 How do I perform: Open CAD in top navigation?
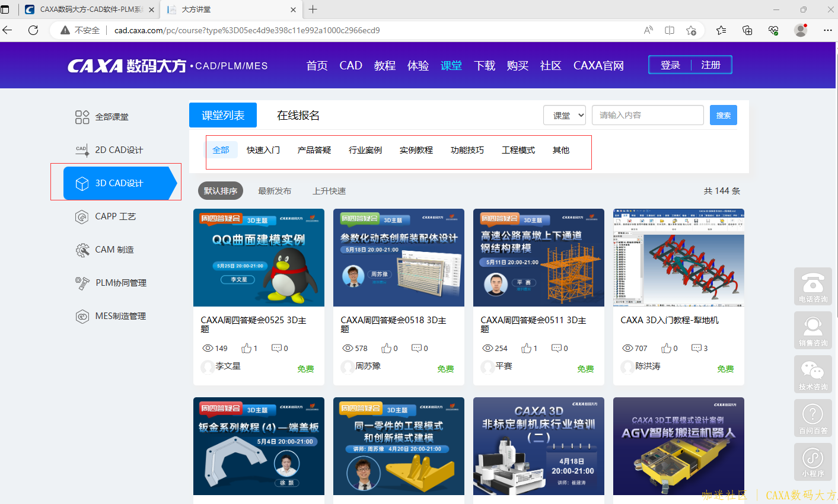coord(351,65)
